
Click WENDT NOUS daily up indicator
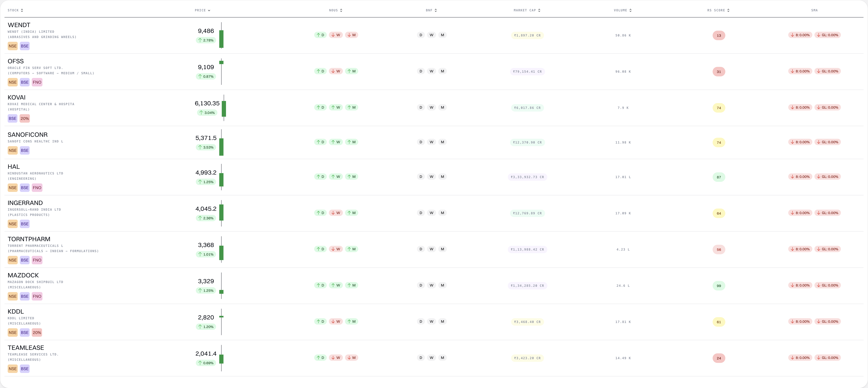[320, 35]
